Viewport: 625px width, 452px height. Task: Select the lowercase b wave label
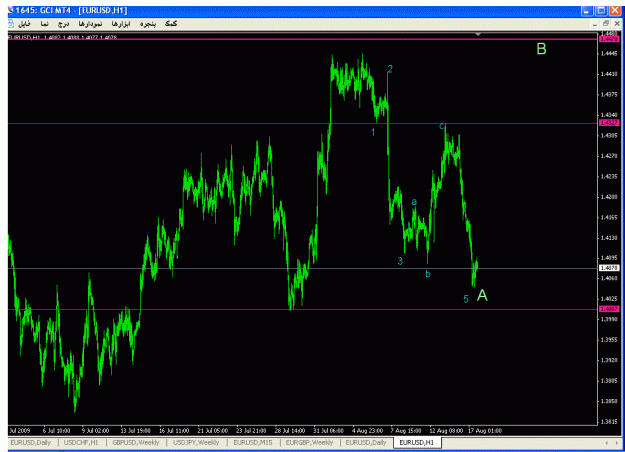428,274
